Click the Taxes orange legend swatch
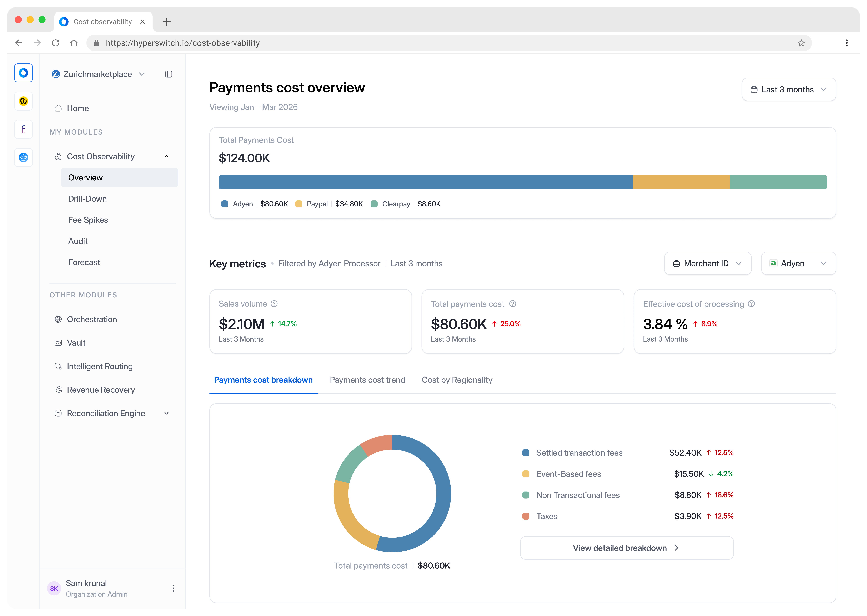This screenshot has height=616, width=867. pyautogui.click(x=526, y=516)
